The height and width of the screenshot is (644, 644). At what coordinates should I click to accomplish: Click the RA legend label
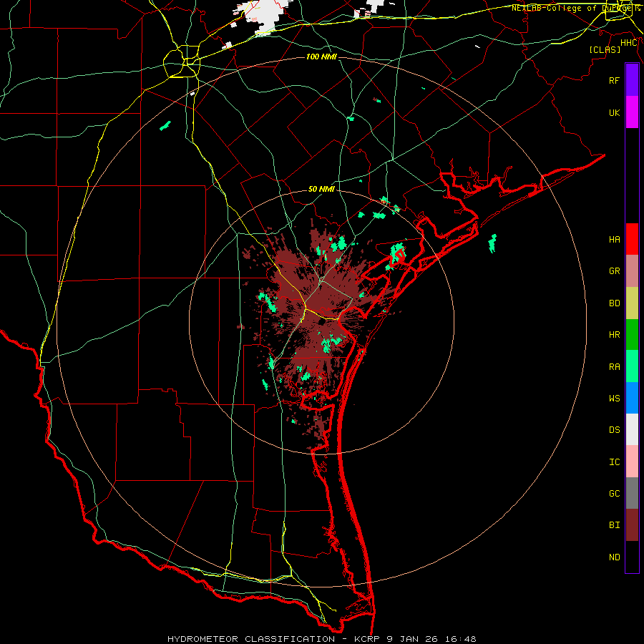click(614, 367)
